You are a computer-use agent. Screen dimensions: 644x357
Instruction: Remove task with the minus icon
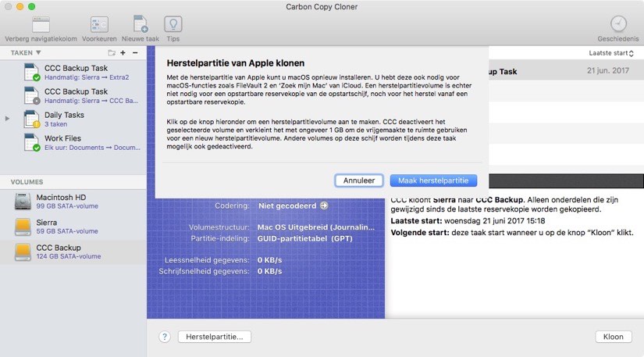[135, 52]
